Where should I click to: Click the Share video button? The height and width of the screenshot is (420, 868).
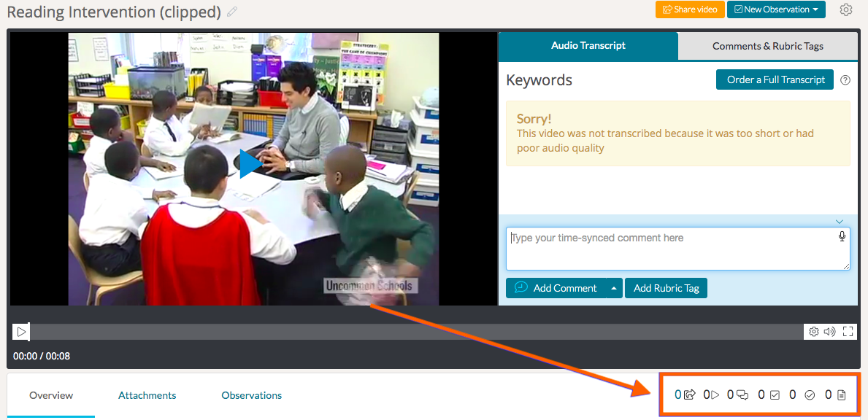[690, 9]
